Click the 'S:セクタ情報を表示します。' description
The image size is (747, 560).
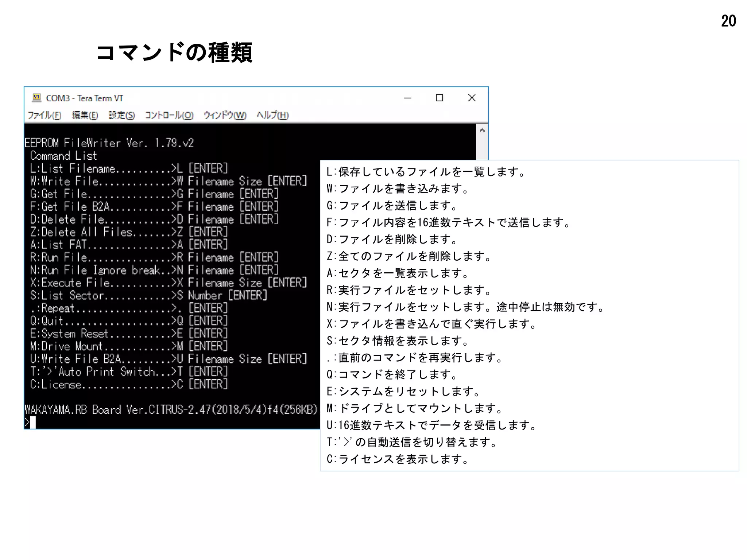(x=398, y=341)
